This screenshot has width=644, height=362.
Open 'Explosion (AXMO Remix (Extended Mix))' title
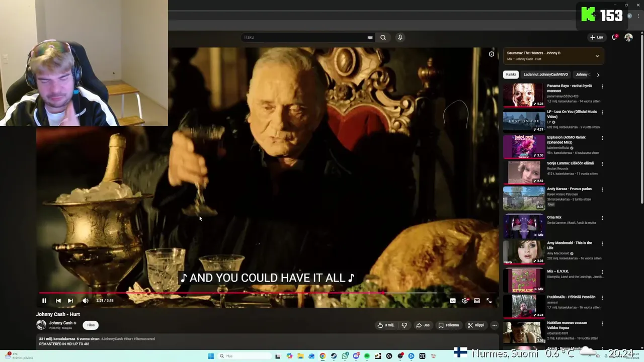pos(567,140)
